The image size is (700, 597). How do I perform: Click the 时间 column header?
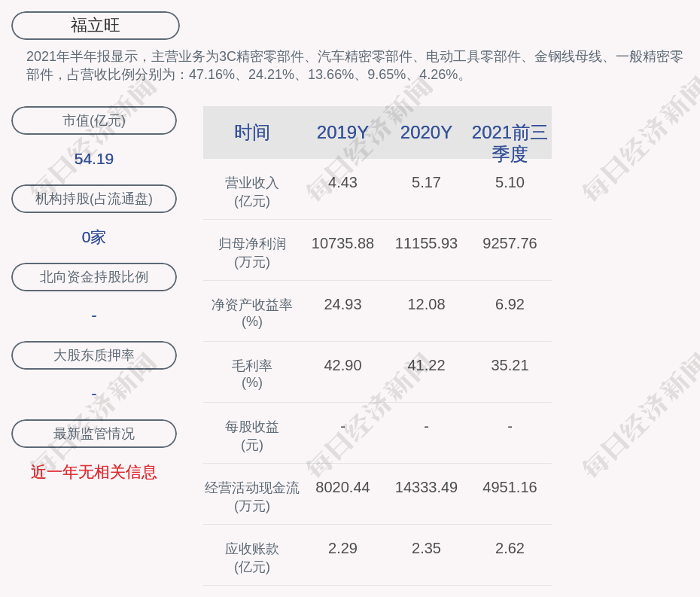(252, 132)
